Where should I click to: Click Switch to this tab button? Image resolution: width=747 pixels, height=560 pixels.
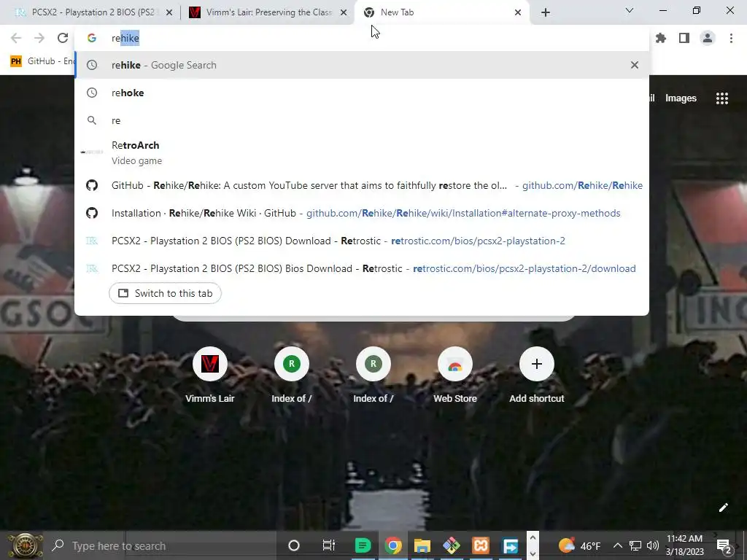point(165,293)
